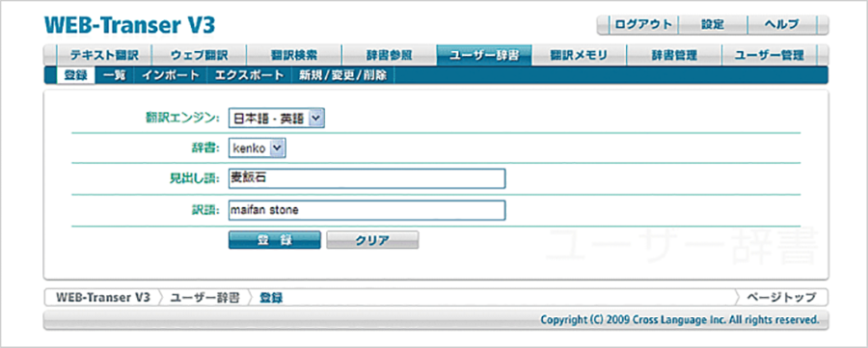This screenshot has height=348, width=868.
Task: Click the ログアウト button
Action: 643,25
